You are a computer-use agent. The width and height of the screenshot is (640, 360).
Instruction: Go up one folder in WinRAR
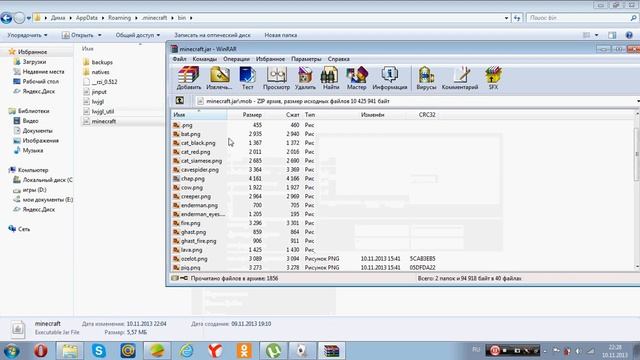click(x=179, y=100)
